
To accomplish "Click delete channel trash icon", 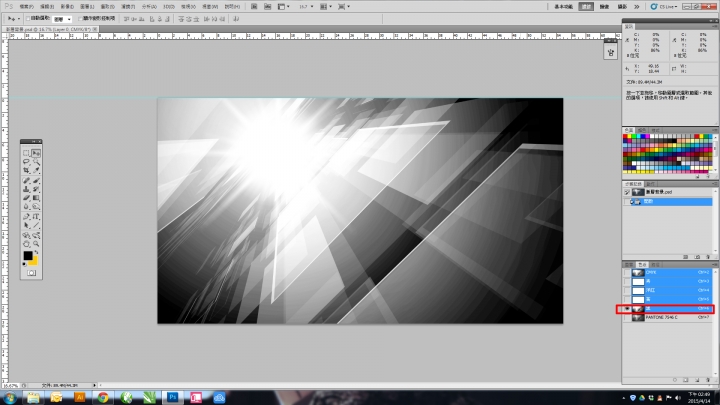I will (708, 380).
